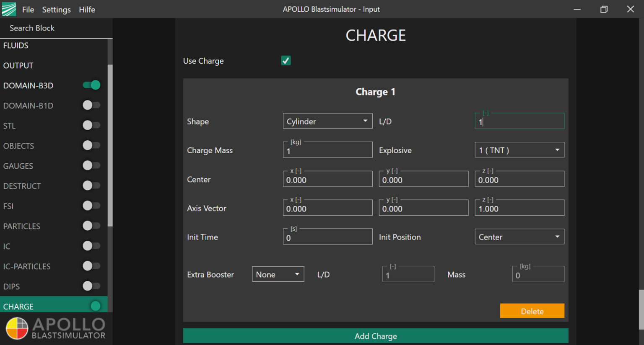This screenshot has height=345, width=644.
Task: Open the Init Position dropdown
Action: point(519,237)
